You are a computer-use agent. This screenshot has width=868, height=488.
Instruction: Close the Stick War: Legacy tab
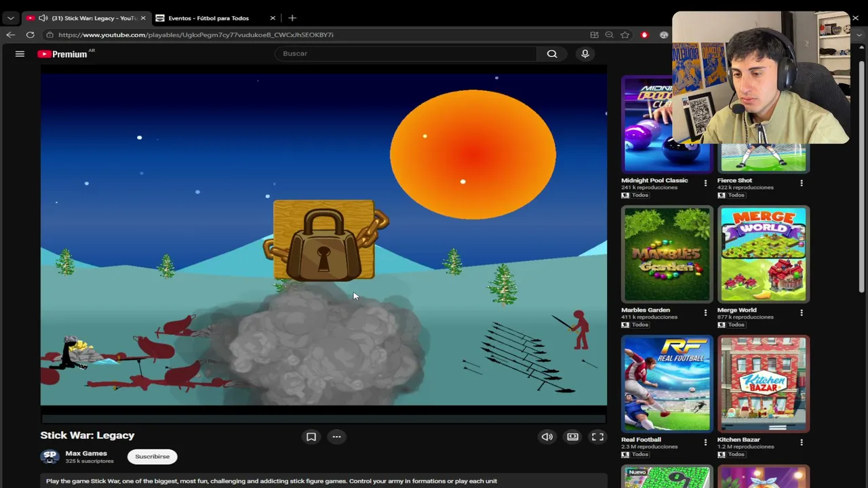[x=142, y=18]
